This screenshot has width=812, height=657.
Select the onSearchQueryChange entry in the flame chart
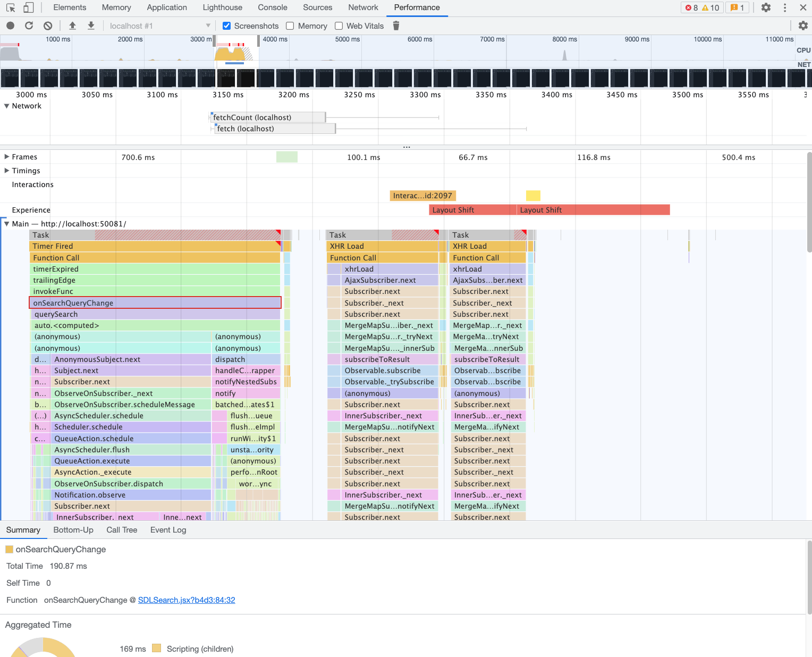pyautogui.click(x=155, y=302)
